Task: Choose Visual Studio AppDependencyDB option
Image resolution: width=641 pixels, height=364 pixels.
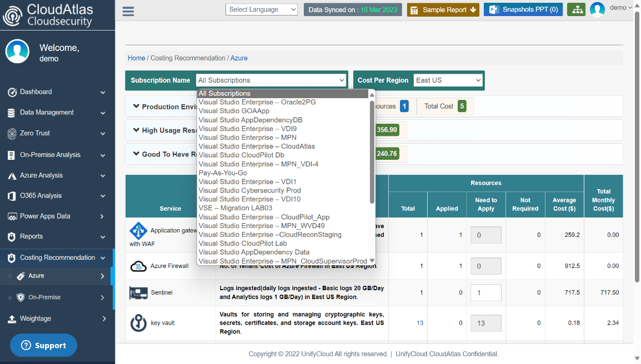Action: 251,120
